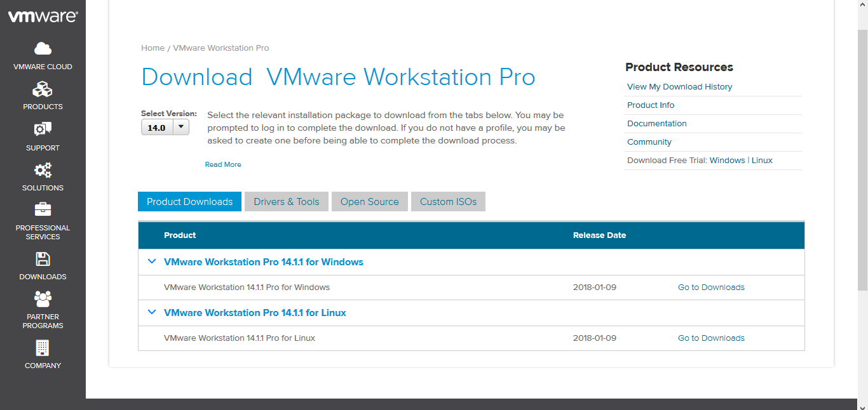Switch to the Custom ISOs tab
The height and width of the screenshot is (410, 868).
point(448,202)
